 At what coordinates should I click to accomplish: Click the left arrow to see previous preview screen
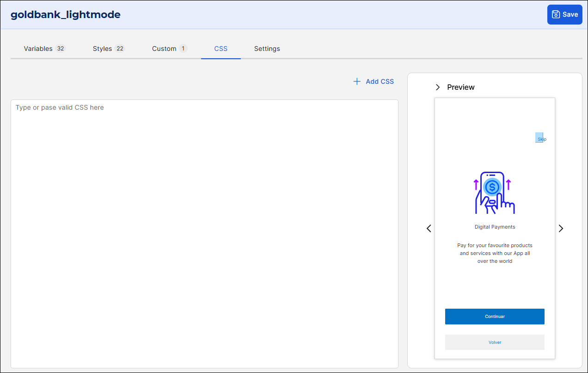click(x=429, y=228)
